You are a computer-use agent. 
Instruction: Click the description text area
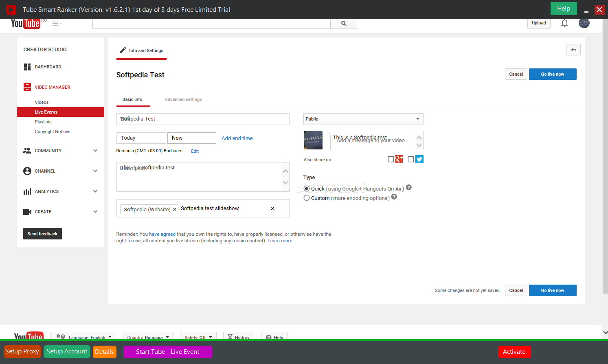[203, 177]
